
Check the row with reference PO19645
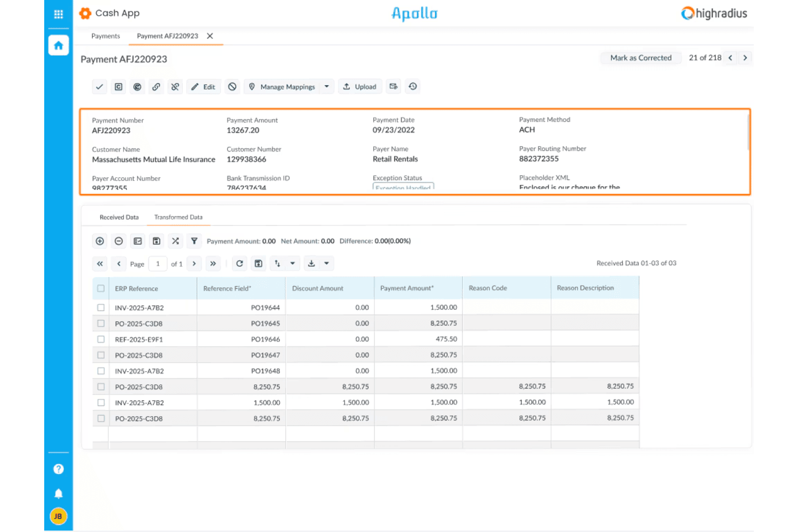pos(101,323)
